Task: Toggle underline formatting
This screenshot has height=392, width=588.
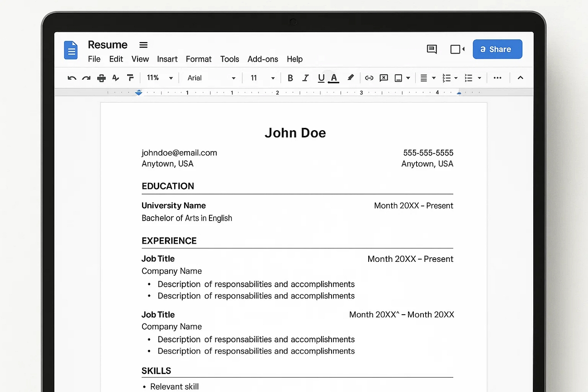Action: 321,78
